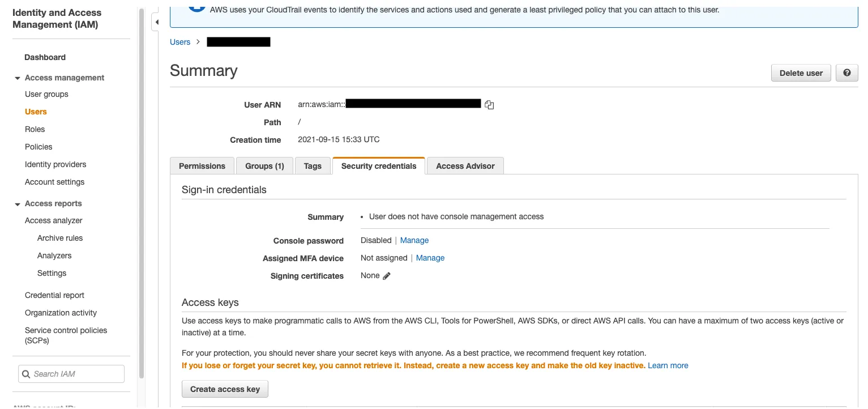Open Service control policies (SCPs)
The image size is (868, 409).
tap(66, 335)
